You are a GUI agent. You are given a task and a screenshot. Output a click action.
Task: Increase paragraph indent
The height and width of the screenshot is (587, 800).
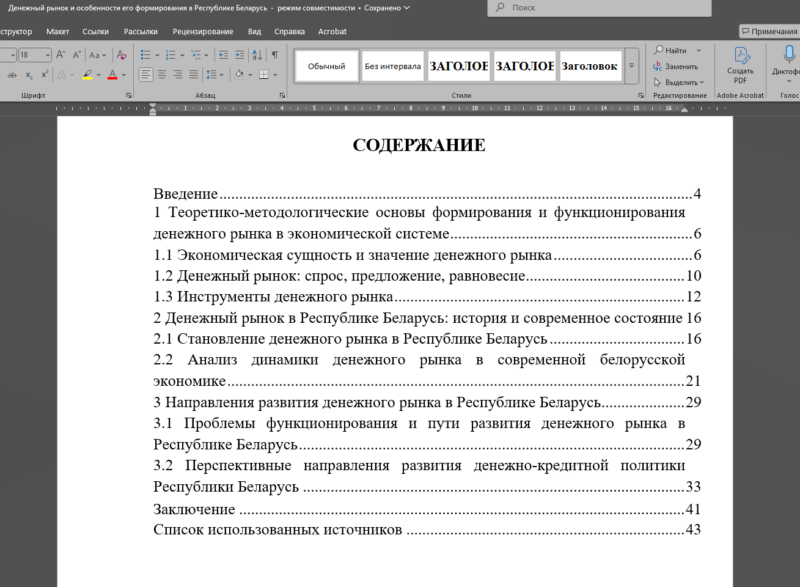click(x=239, y=55)
